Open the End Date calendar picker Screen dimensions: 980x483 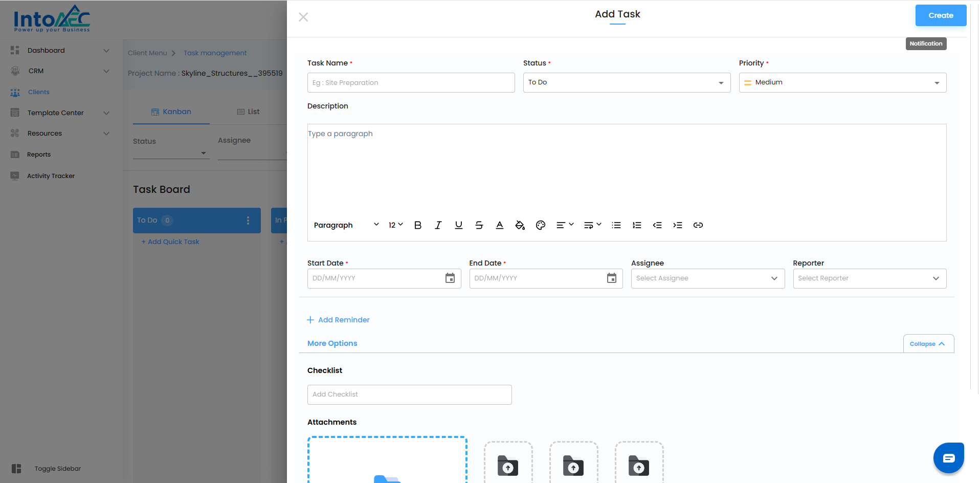pyautogui.click(x=612, y=278)
